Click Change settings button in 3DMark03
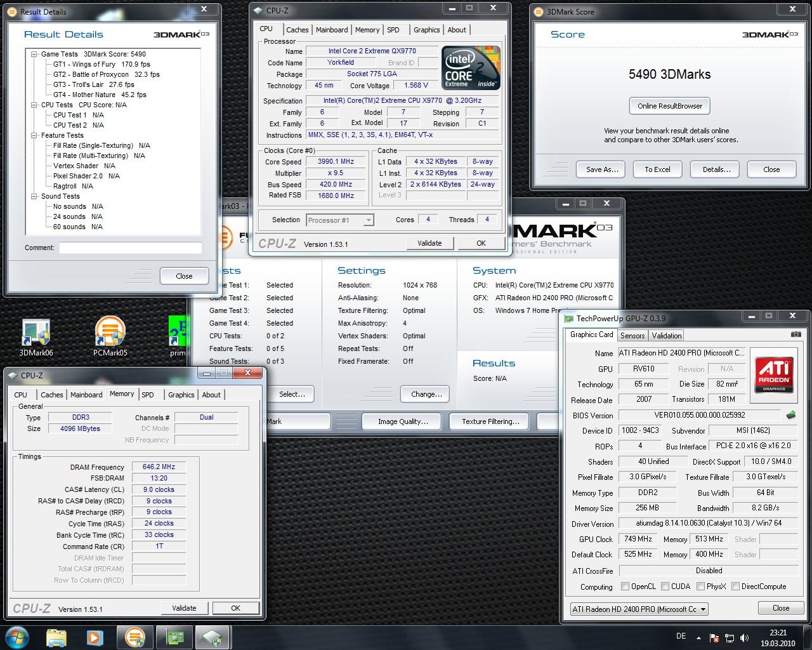The height and width of the screenshot is (650, 812). tap(426, 394)
